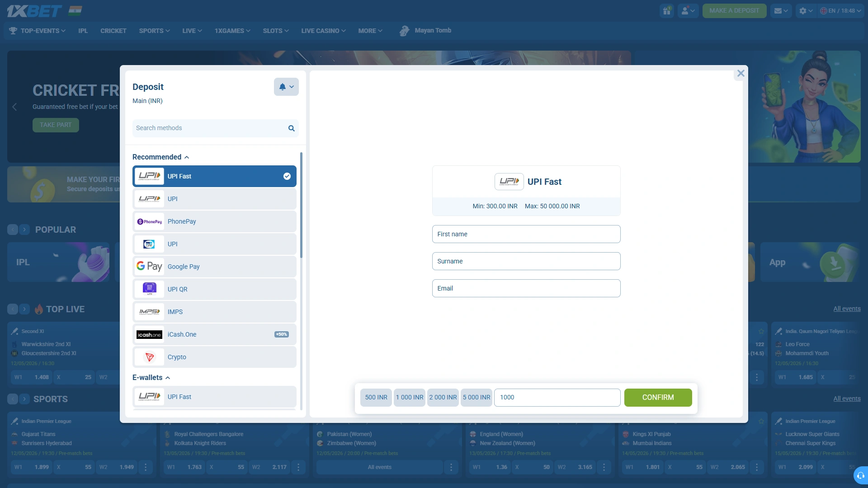Choose the UPI method under UPI Fast
Image resolution: width=868 pixels, height=488 pixels.
click(x=214, y=199)
